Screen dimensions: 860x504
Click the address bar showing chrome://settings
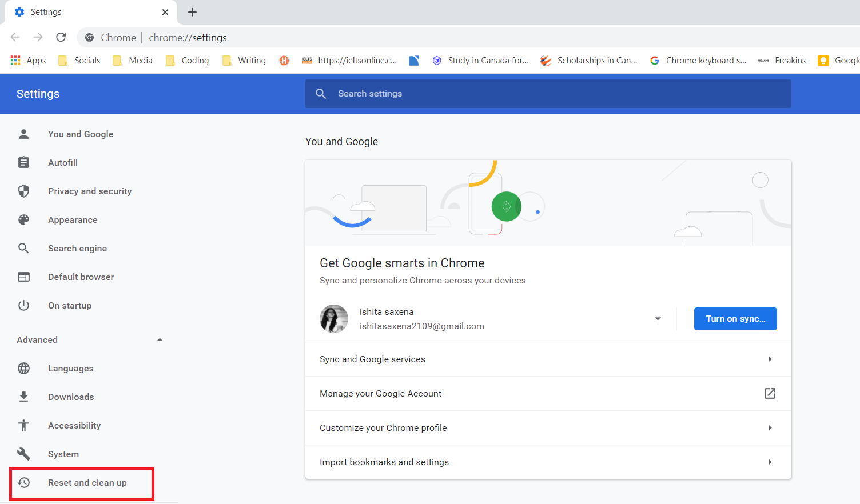click(469, 38)
